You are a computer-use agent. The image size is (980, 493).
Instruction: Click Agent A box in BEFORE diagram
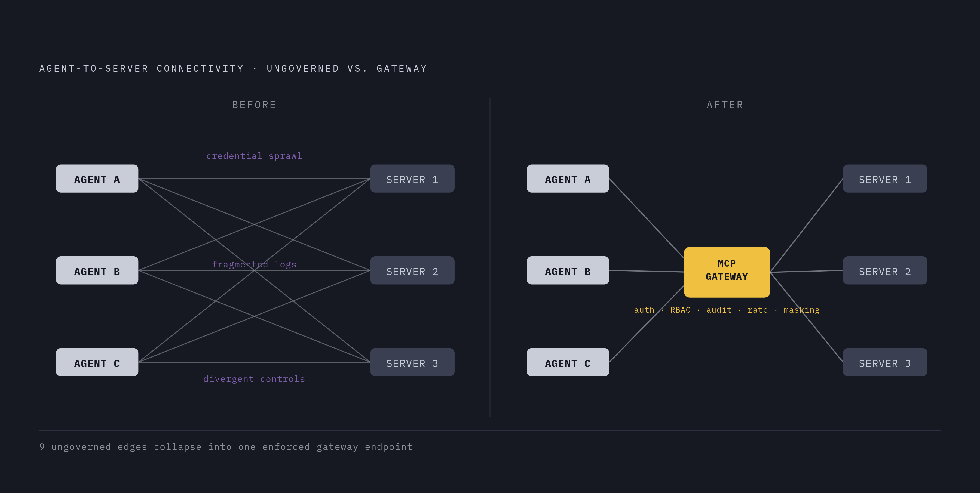coord(97,179)
